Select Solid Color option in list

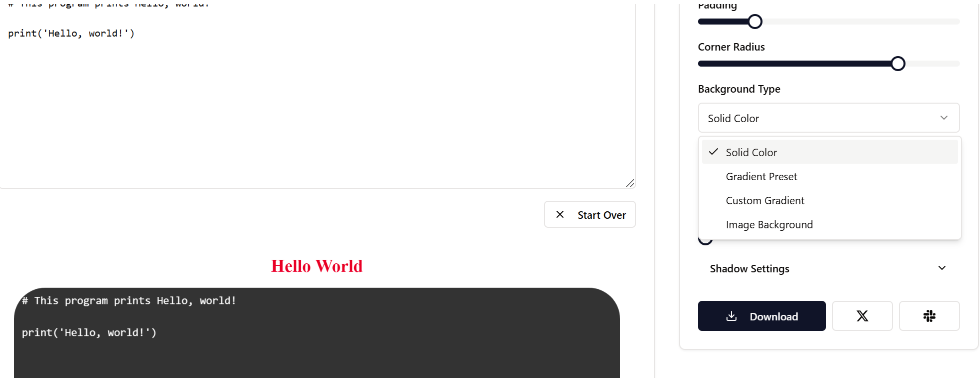point(829,152)
